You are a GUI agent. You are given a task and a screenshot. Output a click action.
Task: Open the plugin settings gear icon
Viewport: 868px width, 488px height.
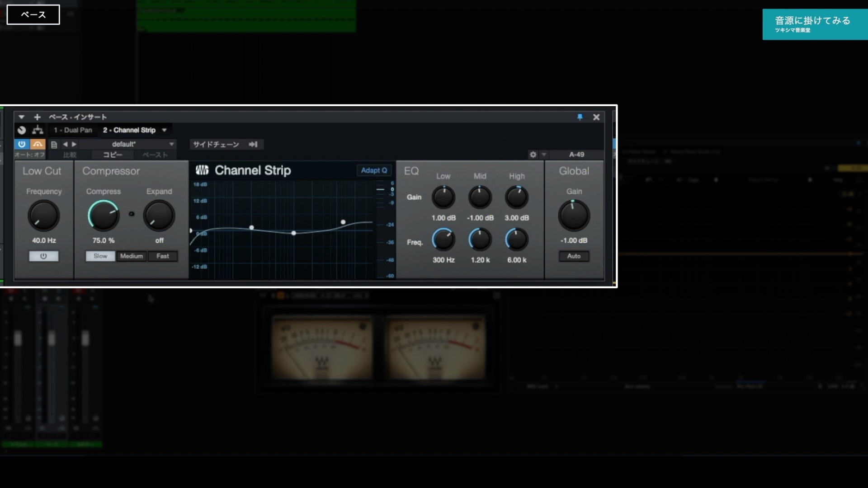(x=533, y=155)
